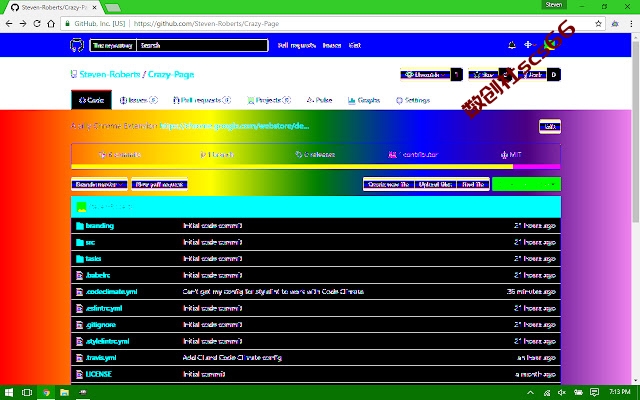Open Windows Start menu
640x400 pixels.
pos(9,392)
